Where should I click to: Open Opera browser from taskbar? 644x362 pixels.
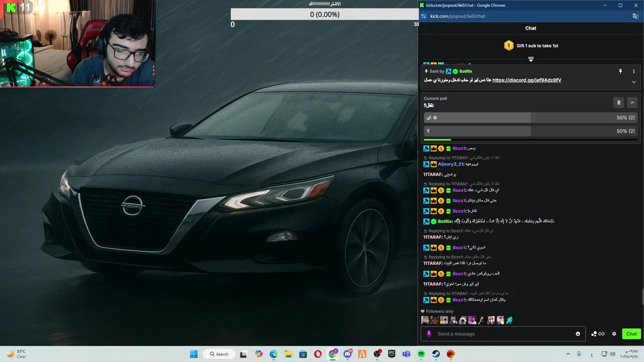click(x=317, y=354)
